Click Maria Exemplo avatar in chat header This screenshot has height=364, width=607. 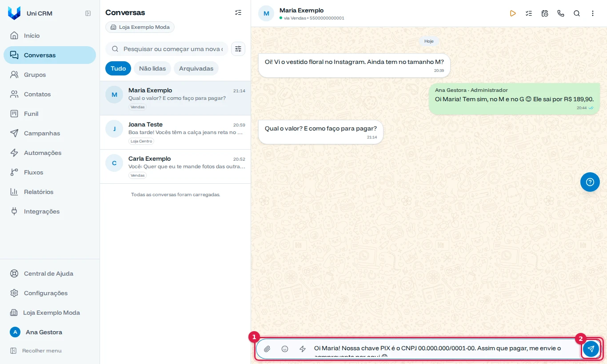[x=266, y=13]
